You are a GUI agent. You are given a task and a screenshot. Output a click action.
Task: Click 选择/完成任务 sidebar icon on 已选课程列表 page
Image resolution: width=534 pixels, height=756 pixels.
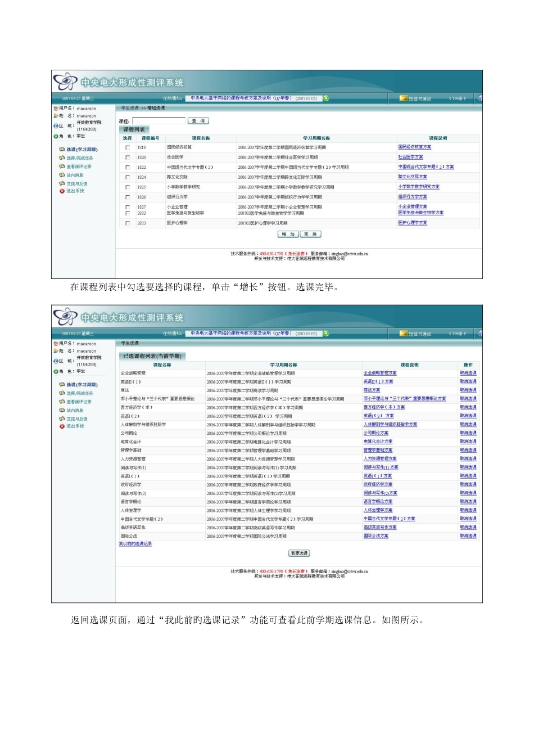click(62, 393)
